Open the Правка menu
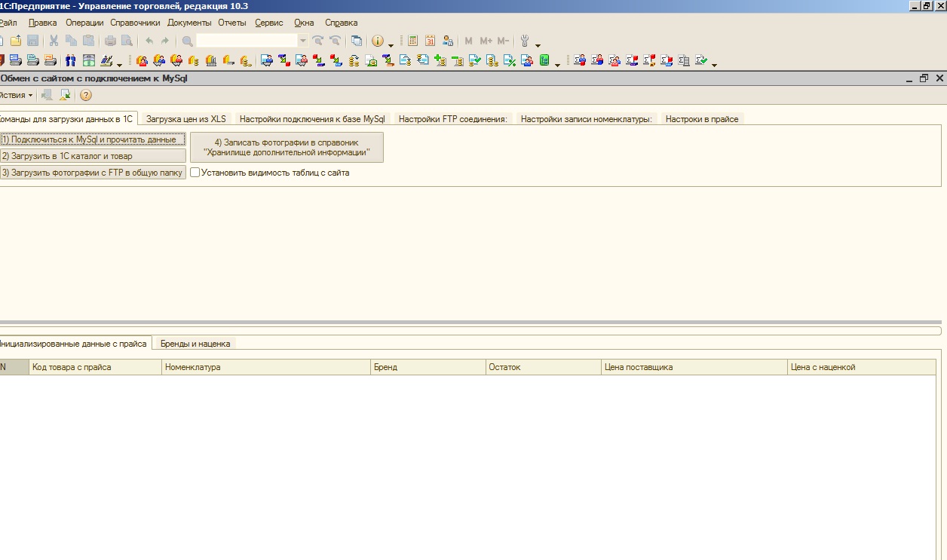This screenshot has width=947, height=560. [x=42, y=23]
